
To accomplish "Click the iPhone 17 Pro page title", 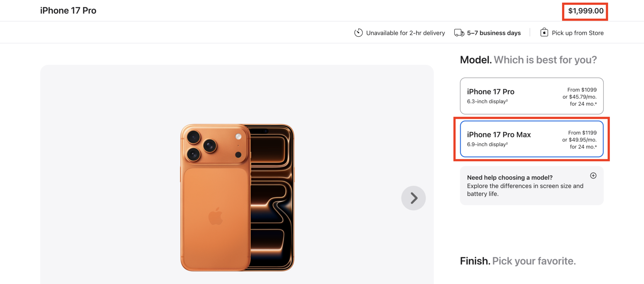I will tap(68, 10).
